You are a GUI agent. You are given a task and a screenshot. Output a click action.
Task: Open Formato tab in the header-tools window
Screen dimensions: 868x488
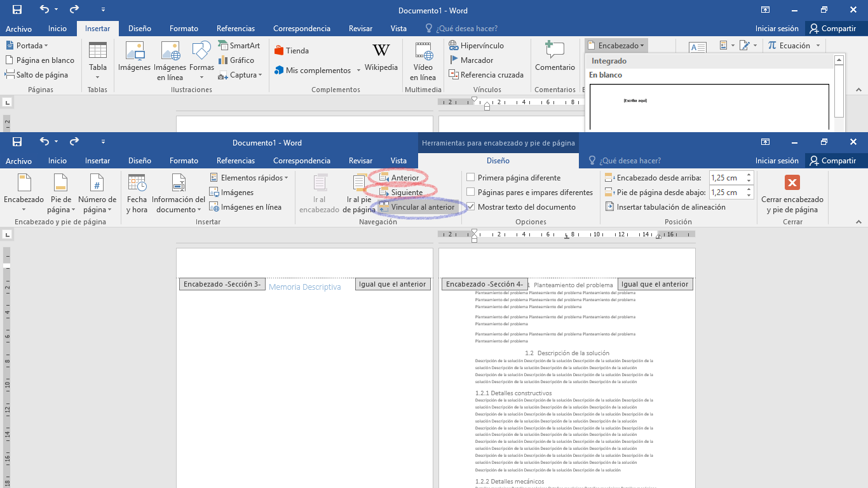pos(184,161)
